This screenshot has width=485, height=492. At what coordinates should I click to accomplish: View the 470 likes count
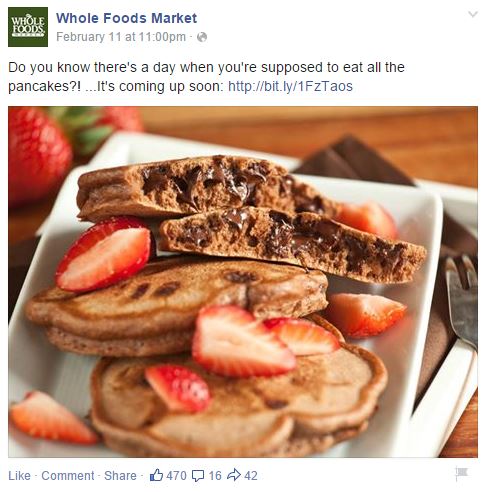(x=176, y=475)
